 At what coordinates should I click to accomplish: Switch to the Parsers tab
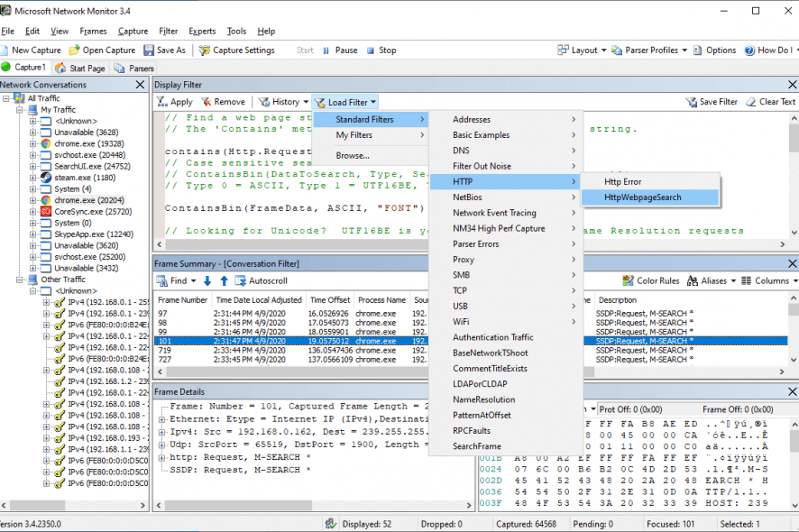coord(134,68)
